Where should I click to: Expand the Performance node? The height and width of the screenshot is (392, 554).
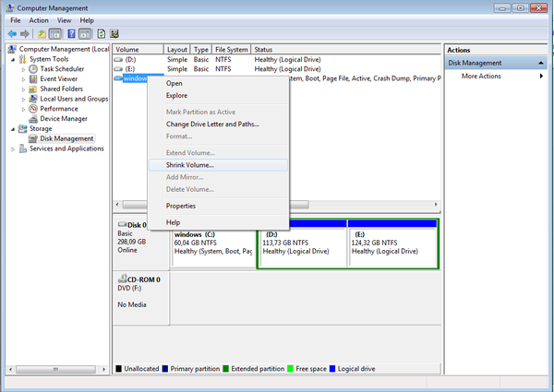[23, 109]
